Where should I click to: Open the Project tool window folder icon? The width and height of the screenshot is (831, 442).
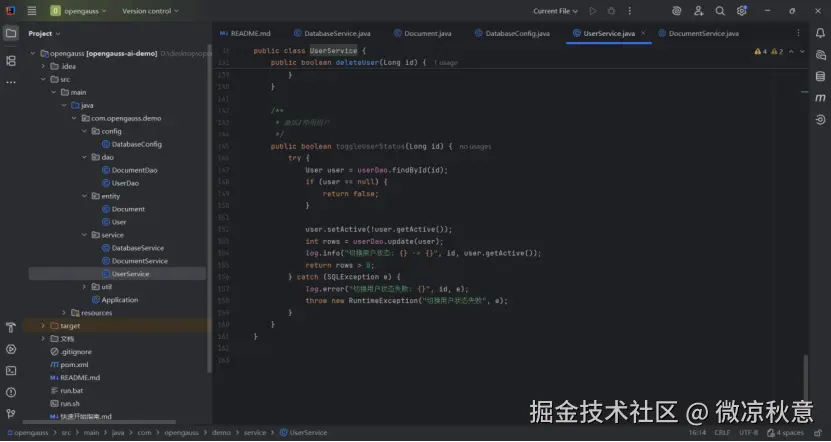click(x=11, y=33)
